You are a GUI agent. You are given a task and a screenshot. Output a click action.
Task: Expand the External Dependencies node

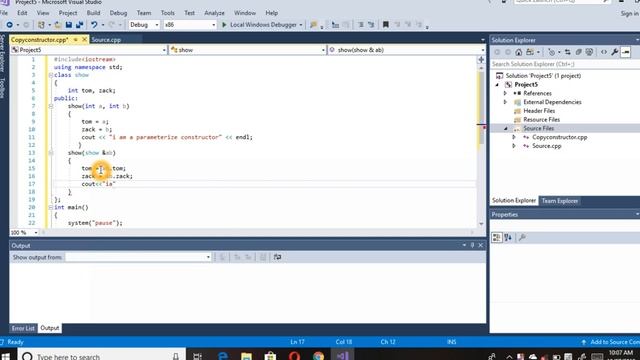coord(505,102)
